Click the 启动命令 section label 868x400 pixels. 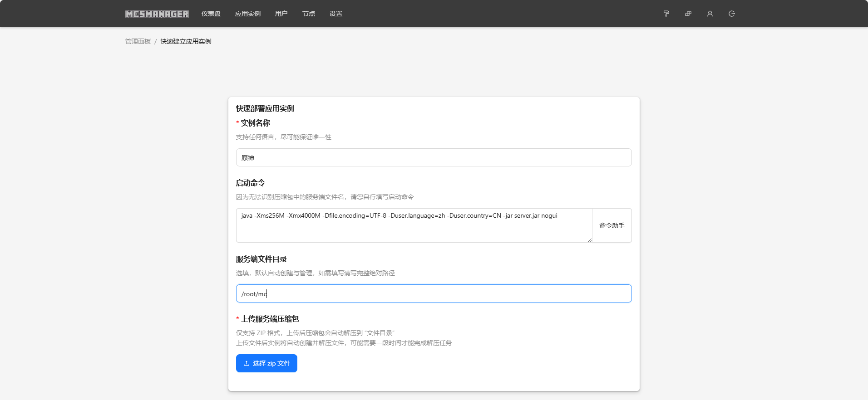coord(250,183)
